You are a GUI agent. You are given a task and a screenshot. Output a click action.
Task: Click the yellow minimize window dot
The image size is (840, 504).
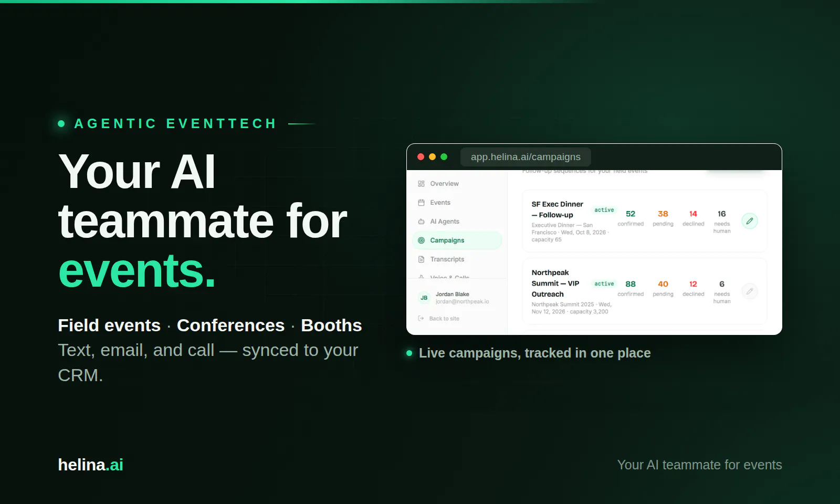[432, 157]
